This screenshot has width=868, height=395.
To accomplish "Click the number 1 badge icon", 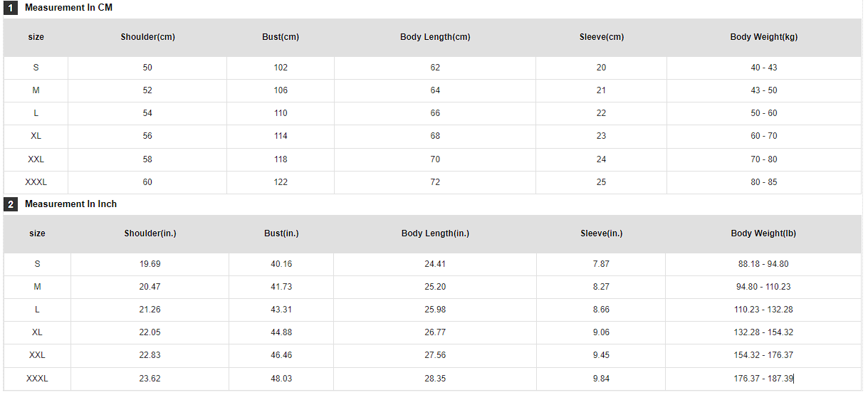I will [11, 8].
